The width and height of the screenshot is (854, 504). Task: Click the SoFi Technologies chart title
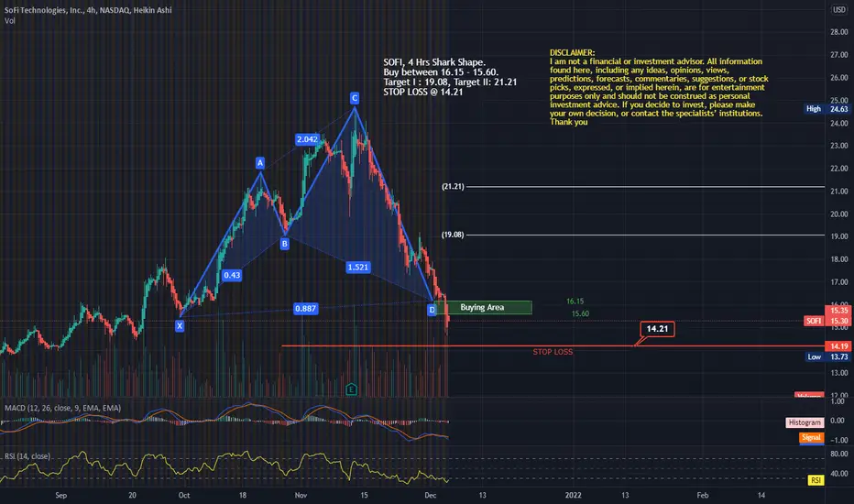coord(88,10)
